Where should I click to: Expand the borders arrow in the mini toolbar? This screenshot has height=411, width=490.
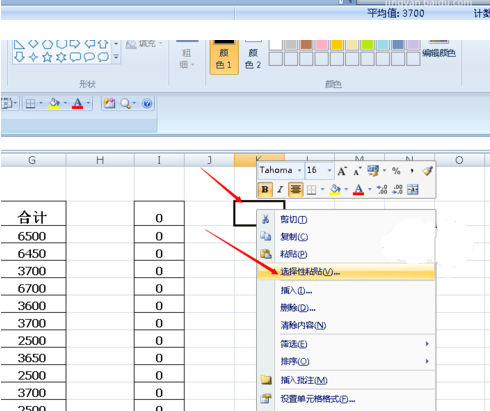pyautogui.click(x=322, y=190)
